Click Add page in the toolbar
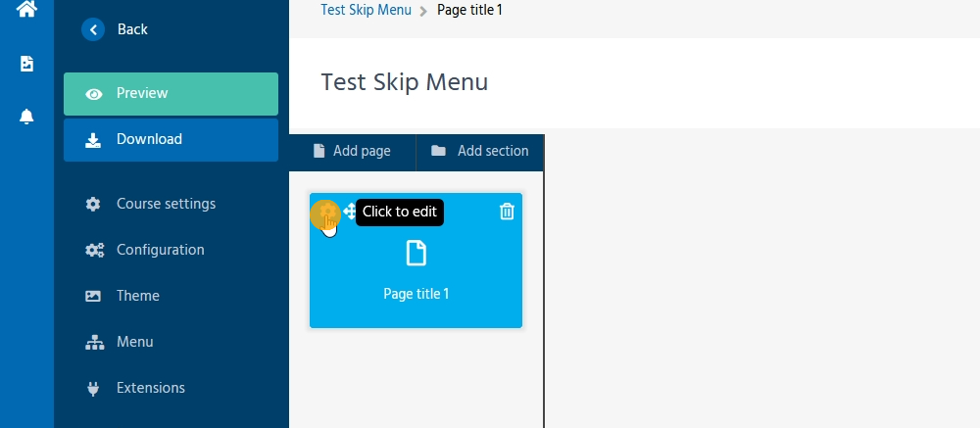The width and height of the screenshot is (980, 428). 352,151
